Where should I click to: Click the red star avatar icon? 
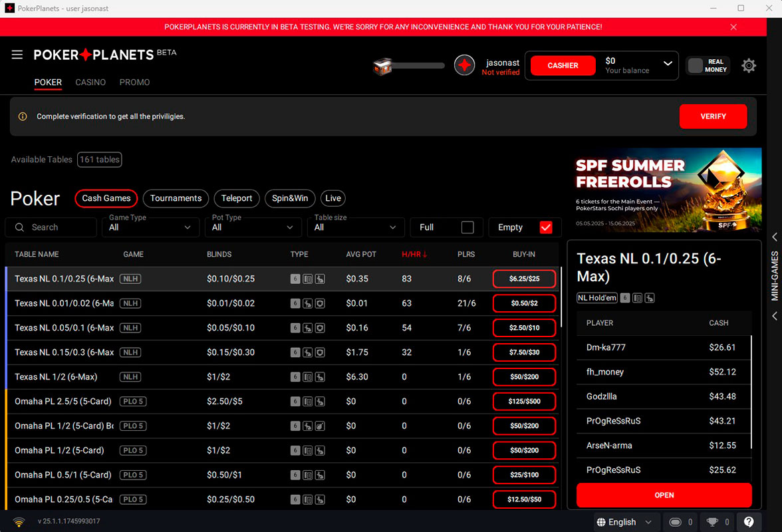pyautogui.click(x=464, y=65)
